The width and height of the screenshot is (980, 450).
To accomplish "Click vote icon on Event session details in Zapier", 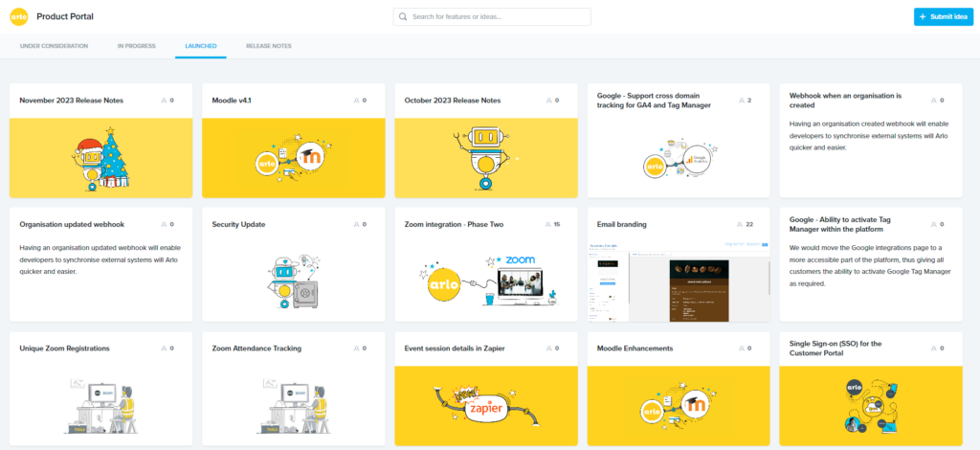I will pyautogui.click(x=549, y=349).
